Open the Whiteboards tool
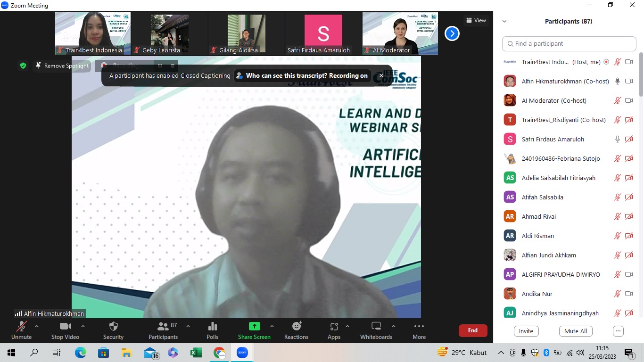This screenshot has width=644, height=362. coord(376,330)
